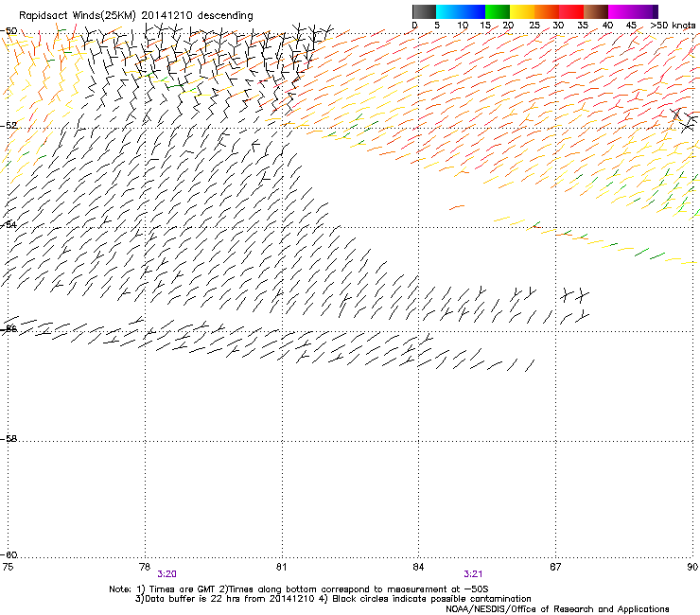Viewport: 700px width, 615px height.
Task: Click the legend label '40'
Action: tap(607, 26)
